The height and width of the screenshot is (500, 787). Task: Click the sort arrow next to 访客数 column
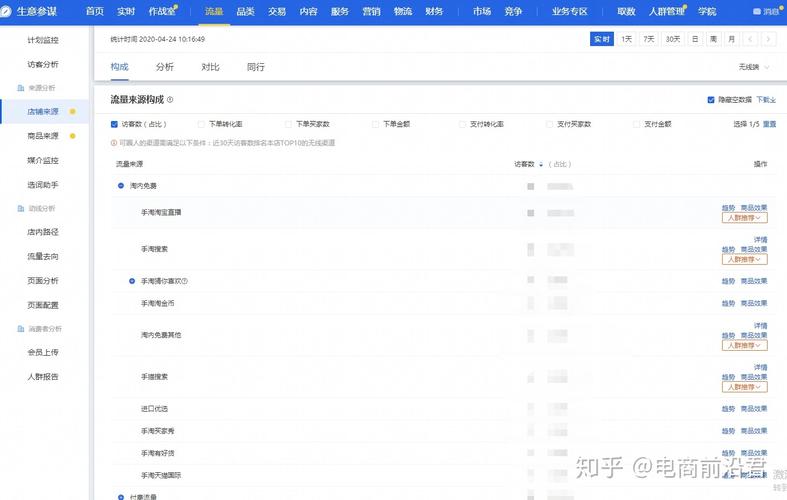pyautogui.click(x=541, y=164)
